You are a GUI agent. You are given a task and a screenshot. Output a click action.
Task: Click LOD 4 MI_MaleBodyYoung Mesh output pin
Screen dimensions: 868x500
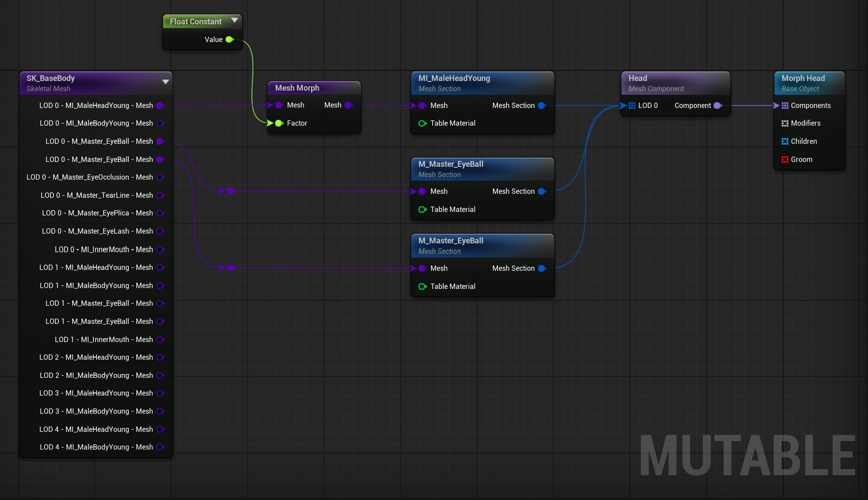(x=160, y=447)
